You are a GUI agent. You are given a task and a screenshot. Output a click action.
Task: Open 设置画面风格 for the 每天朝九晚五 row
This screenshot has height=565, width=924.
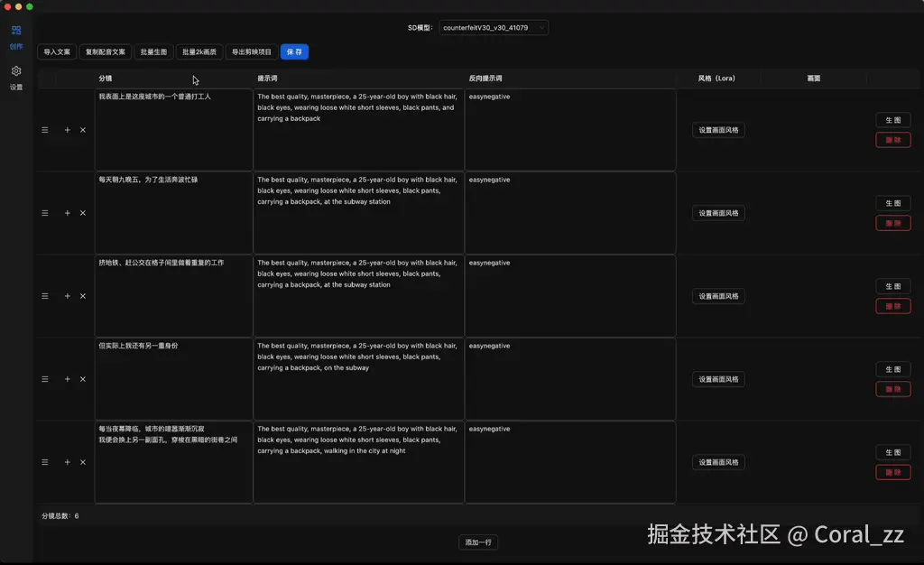point(718,213)
